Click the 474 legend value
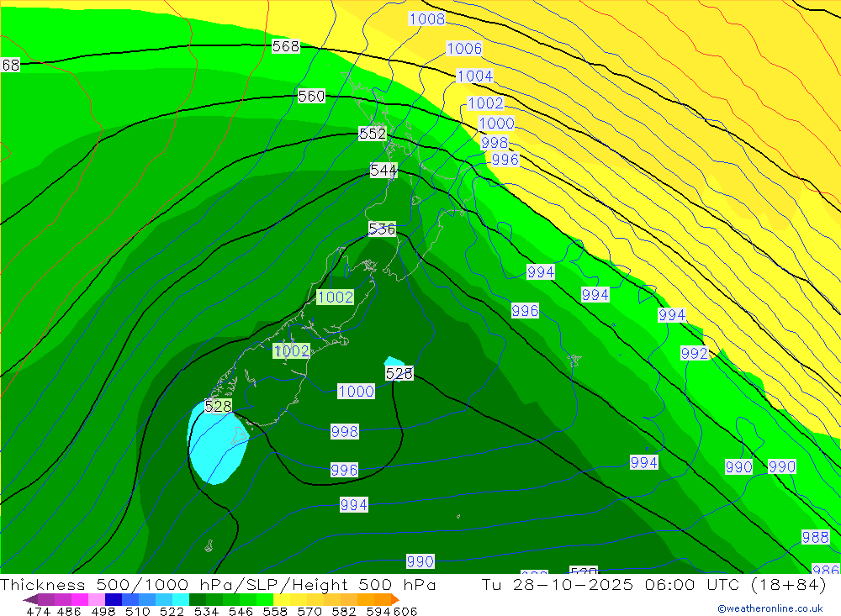The width and height of the screenshot is (841, 616). (x=38, y=611)
